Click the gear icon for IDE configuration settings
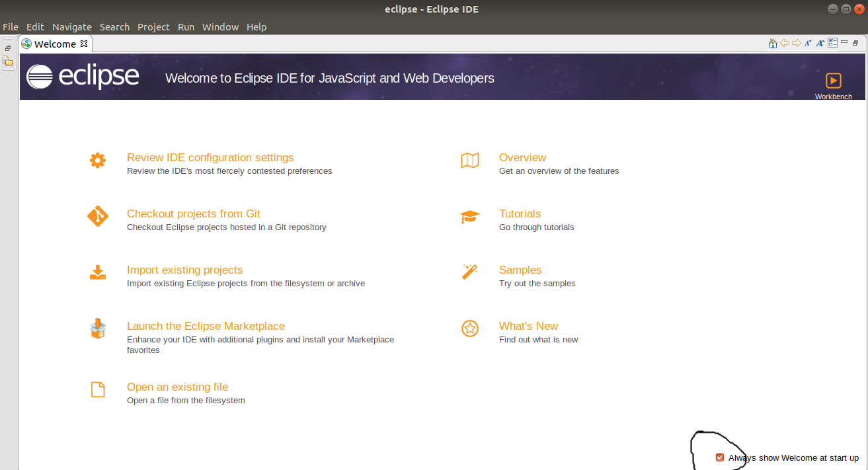Viewport: 868px width, 470px height. [98, 160]
